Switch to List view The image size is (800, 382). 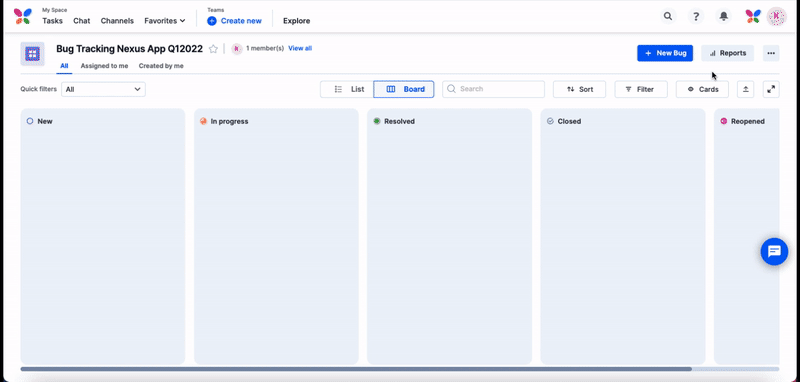click(347, 89)
